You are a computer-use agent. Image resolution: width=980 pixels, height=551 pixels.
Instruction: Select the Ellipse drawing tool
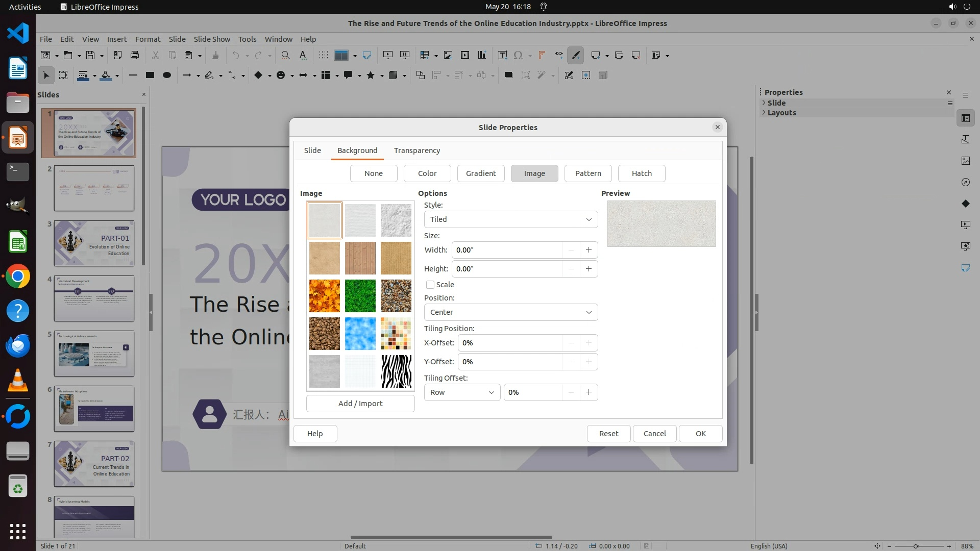tap(166, 75)
